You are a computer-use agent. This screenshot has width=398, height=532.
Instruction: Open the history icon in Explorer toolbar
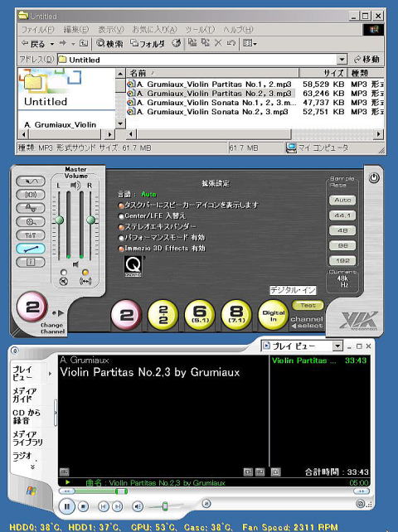[176, 43]
